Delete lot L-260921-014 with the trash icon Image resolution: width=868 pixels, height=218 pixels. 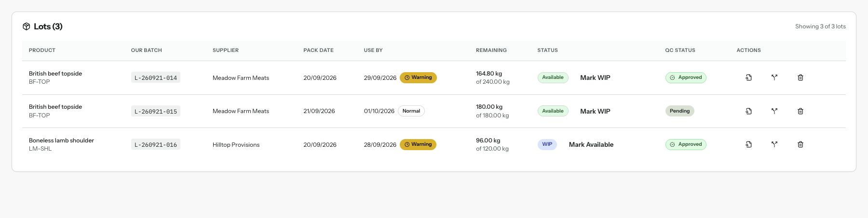pyautogui.click(x=800, y=77)
